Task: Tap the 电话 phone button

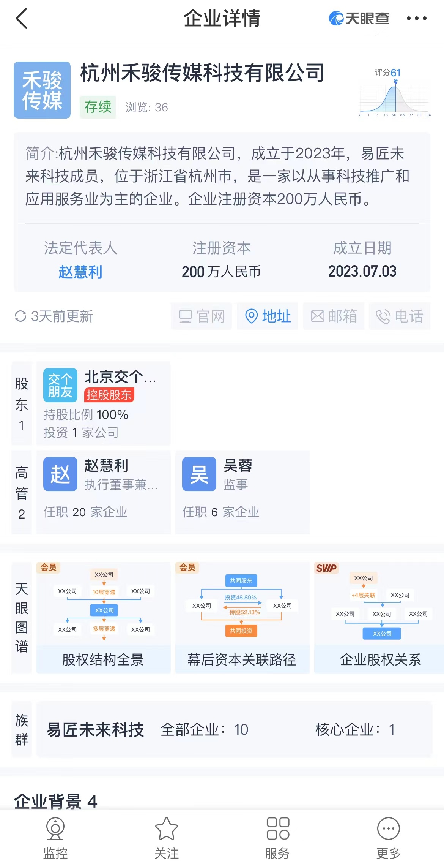Action: [400, 316]
